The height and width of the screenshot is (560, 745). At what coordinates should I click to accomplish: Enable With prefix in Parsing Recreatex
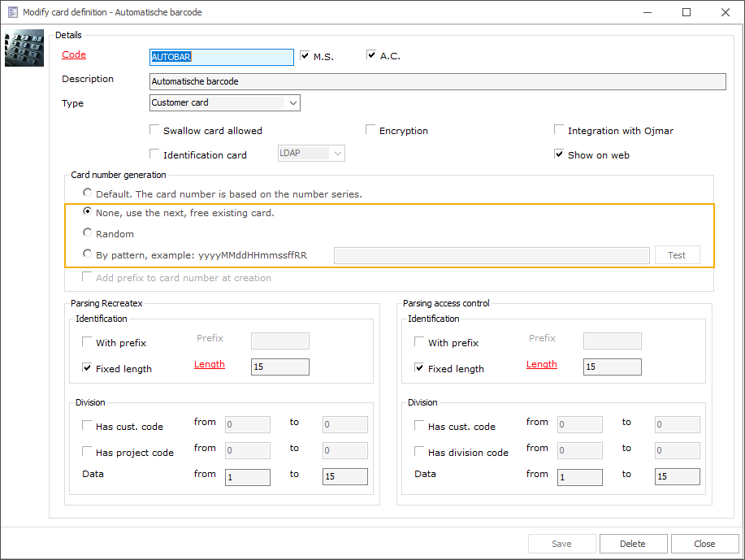click(x=88, y=342)
